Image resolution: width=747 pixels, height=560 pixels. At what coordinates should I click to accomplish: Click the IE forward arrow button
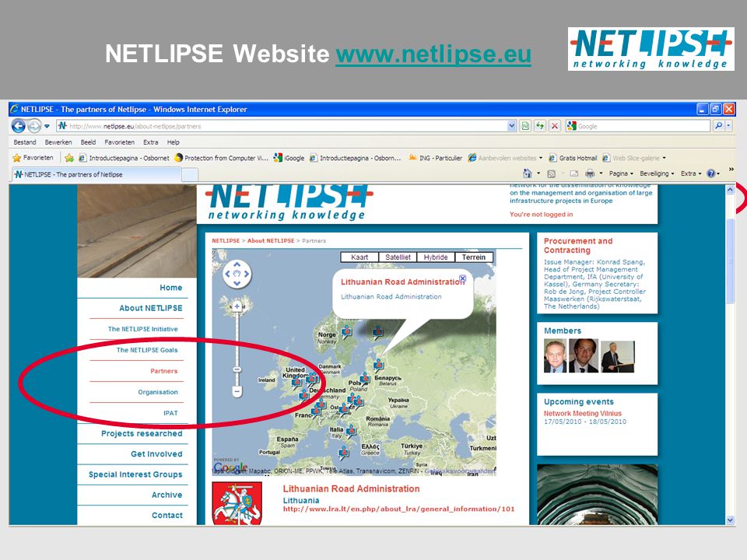(34, 126)
